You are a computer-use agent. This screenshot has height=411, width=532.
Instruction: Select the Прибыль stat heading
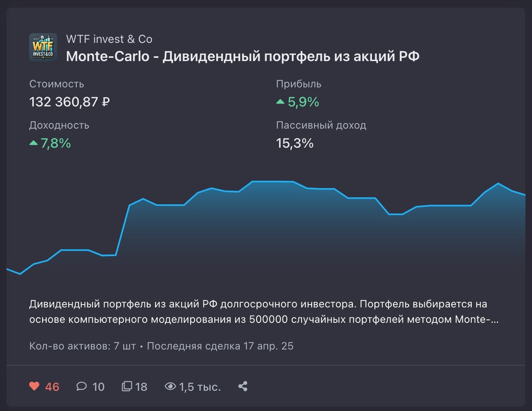(299, 84)
